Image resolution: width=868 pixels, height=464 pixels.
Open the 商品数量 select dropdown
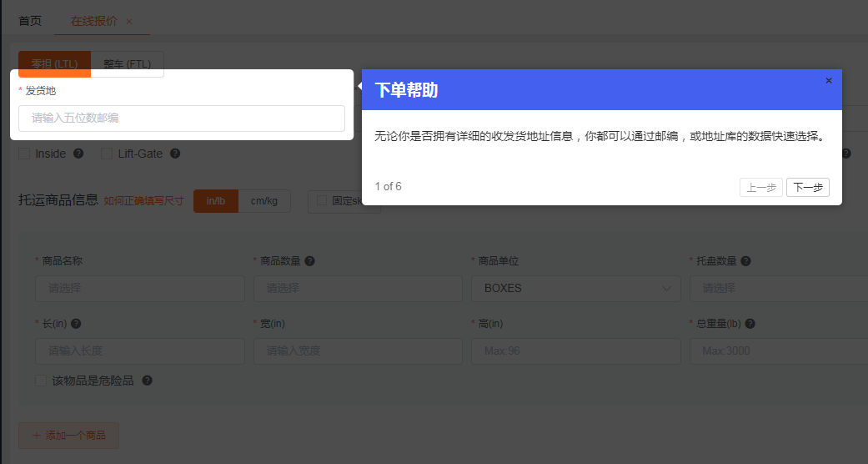[358, 289]
